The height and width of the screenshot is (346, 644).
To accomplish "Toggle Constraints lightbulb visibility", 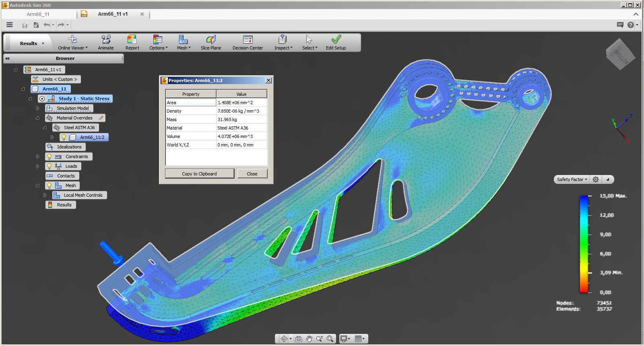I will click(x=49, y=157).
